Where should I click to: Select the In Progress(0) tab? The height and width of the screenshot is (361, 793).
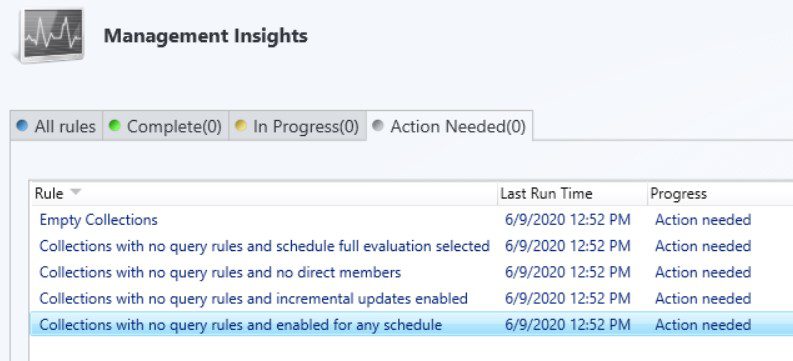(x=297, y=126)
